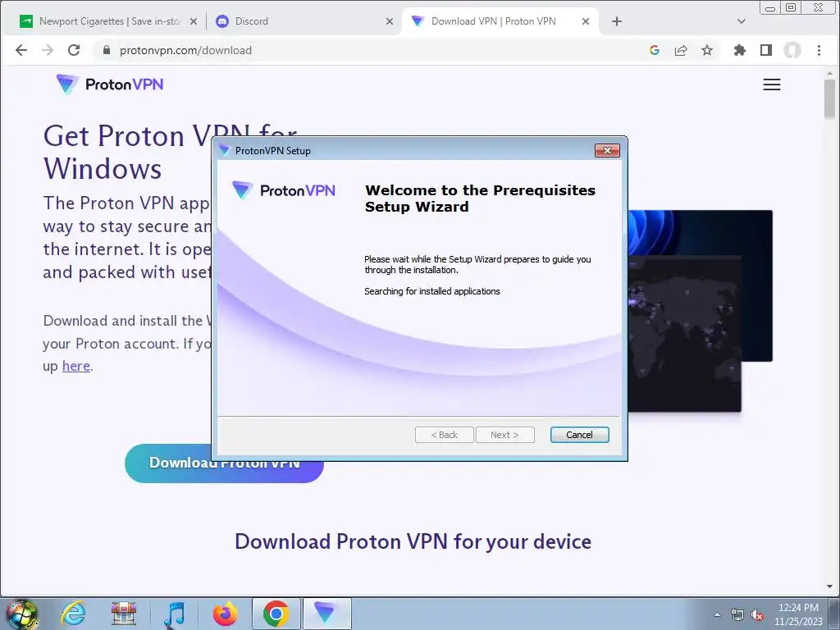This screenshot has height=630, width=840.
Task: Click the 'Welcome to the Prerequisites Setup Wizard' heading
Action: click(480, 199)
